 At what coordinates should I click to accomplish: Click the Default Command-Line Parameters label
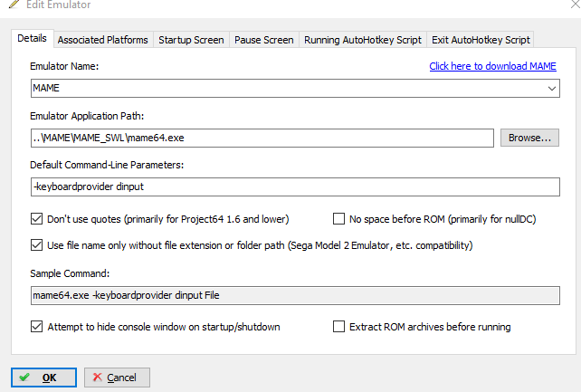tap(107, 165)
